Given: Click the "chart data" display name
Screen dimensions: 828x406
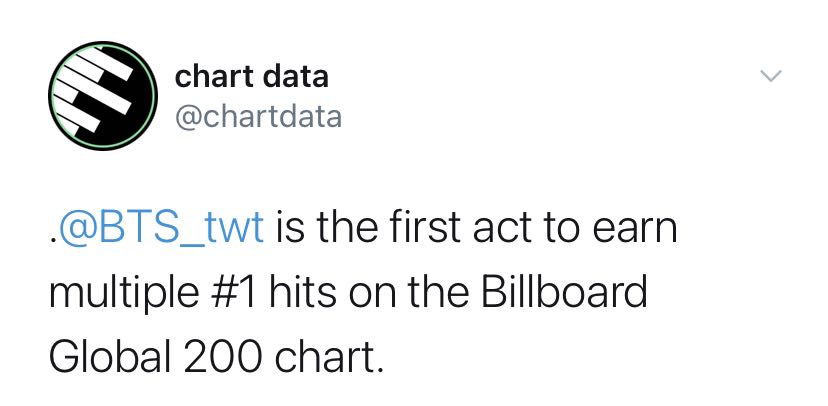Looking at the screenshot, I should click(251, 77).
